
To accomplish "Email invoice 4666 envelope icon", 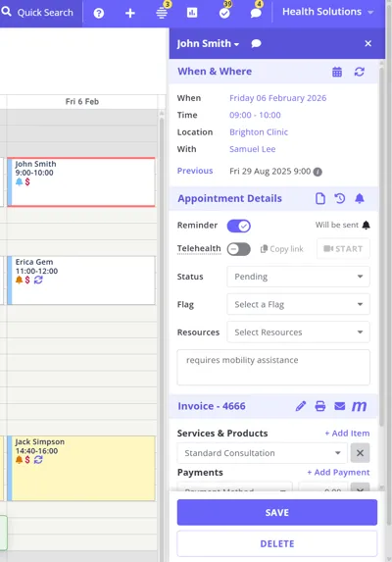I will click(339, 406).
